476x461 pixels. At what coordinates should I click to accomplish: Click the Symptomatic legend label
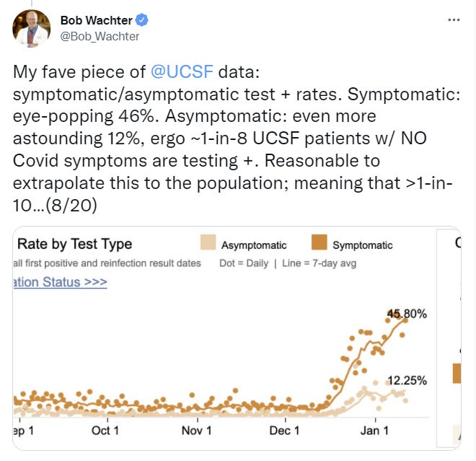pyautogui.click(x=363, y=245)
